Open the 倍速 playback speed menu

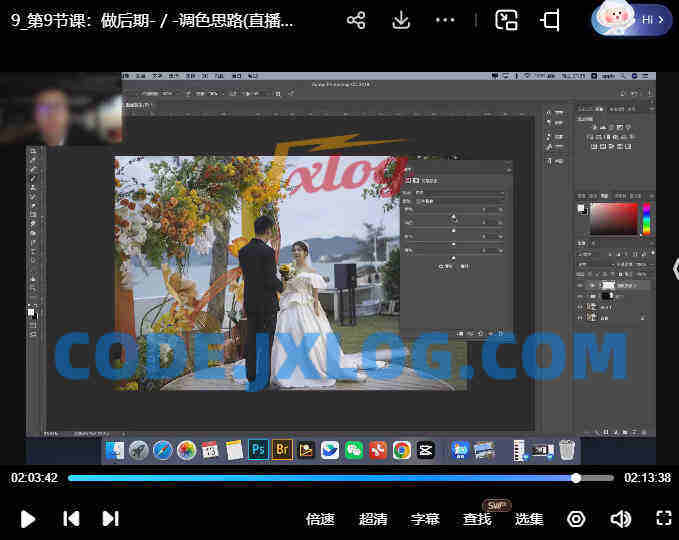point(320,519)
